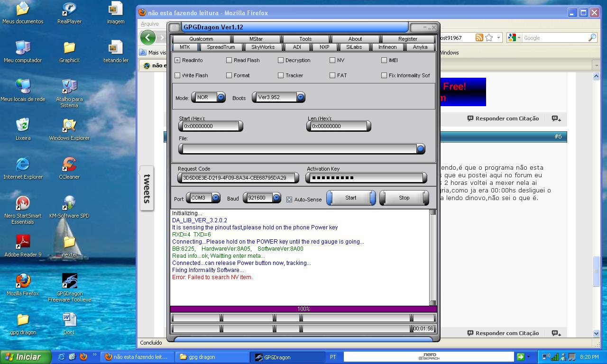
Task: Open Atalho para Sistema shortcut
Action: tap(69, 93)
